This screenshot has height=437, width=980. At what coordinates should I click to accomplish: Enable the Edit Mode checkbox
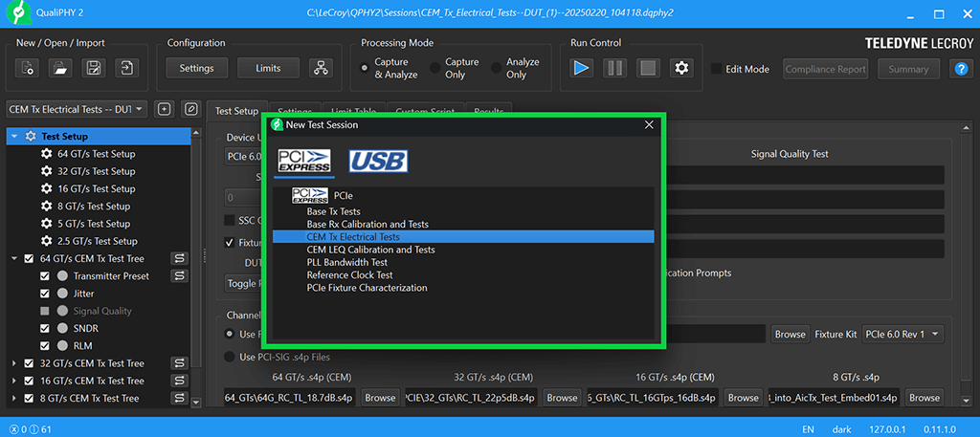click(716, 69)
